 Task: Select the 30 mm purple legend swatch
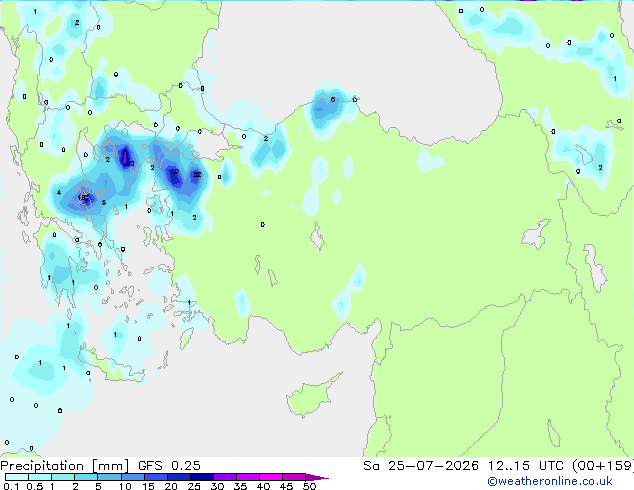point(225,477)
